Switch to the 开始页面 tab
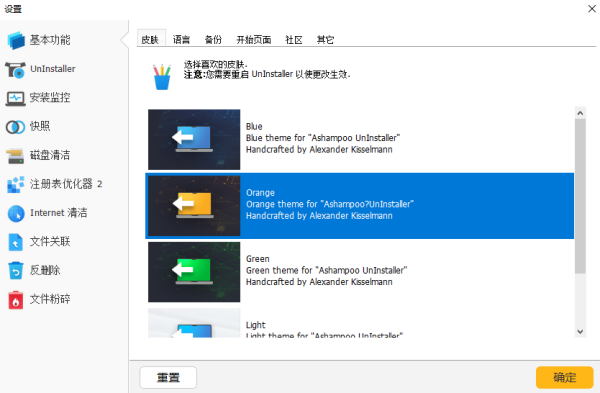600x393 pixels. coord(254,39)
